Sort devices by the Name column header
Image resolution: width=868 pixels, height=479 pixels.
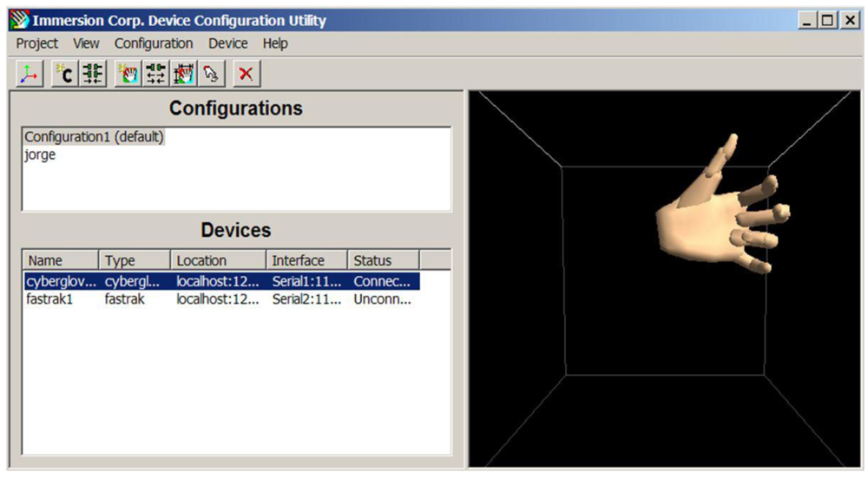coord(61,260)
